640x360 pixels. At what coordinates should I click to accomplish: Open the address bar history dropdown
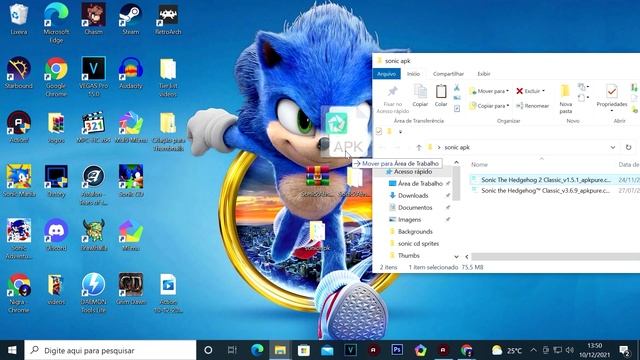click(x=613, y=147)
